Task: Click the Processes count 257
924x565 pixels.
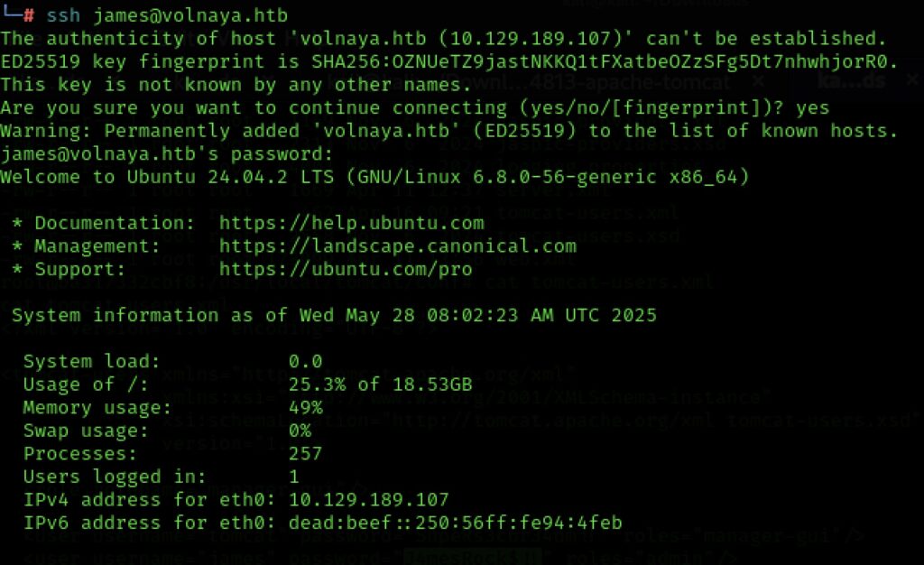Action: [x=305, y=454]
